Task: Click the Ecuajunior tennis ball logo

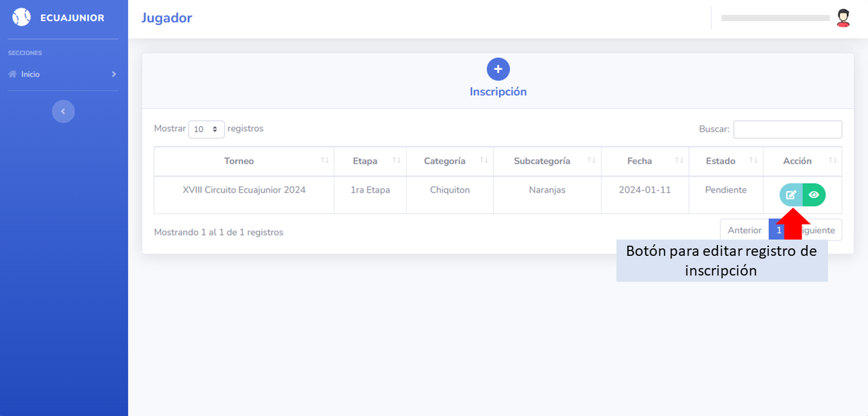Action: click(22, 18)
